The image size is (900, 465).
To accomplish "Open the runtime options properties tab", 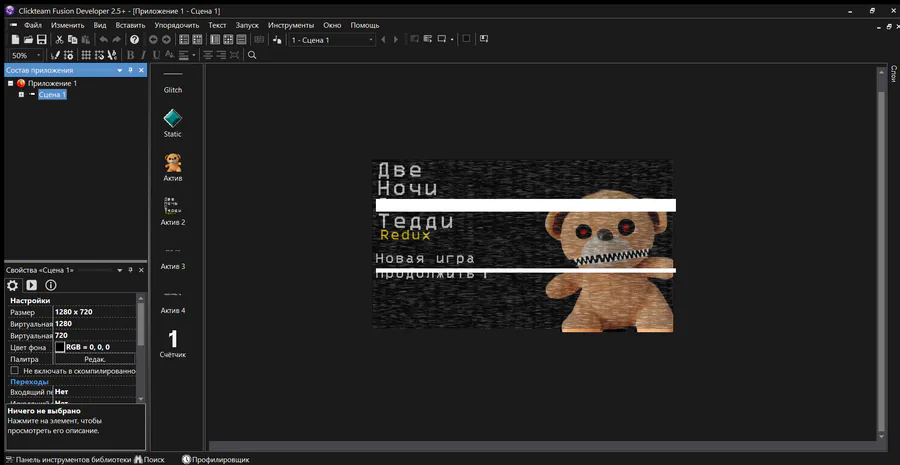I will click(x=32, y=285).
